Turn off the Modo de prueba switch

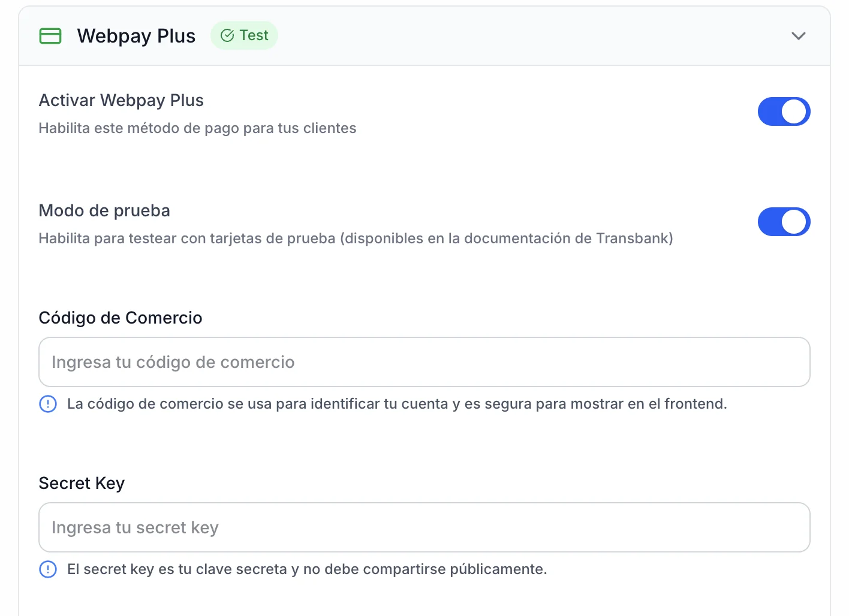tap(784, 222)
